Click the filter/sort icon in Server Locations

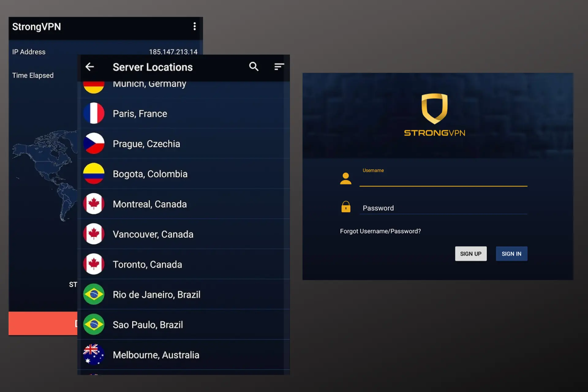pyautogui.click(x=279, y=66)
